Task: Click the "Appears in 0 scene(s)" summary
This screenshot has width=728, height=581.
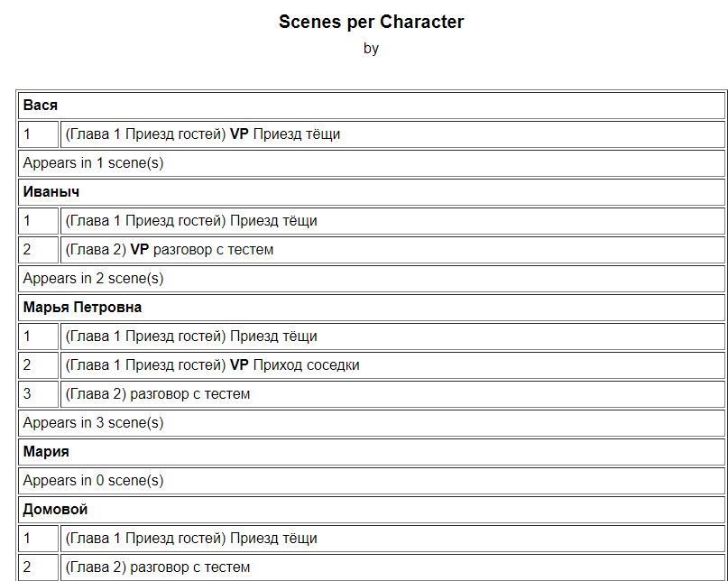Action: click(93, 481)
